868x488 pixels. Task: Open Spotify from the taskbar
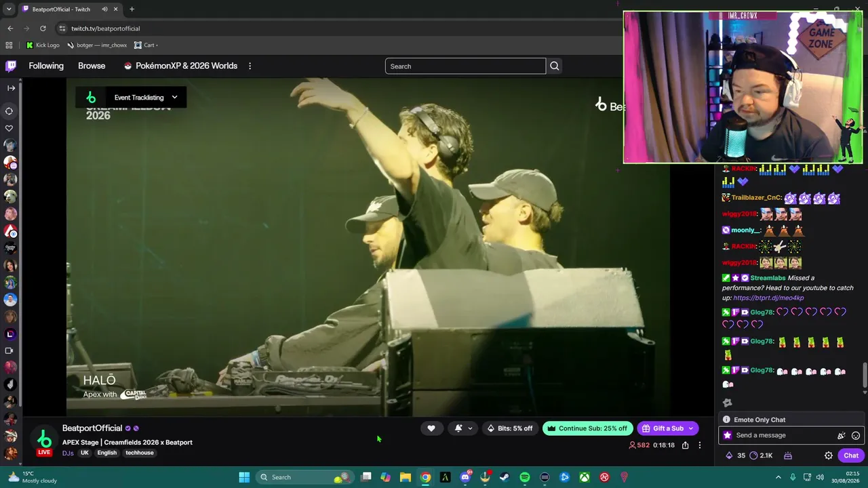(525, 477)
